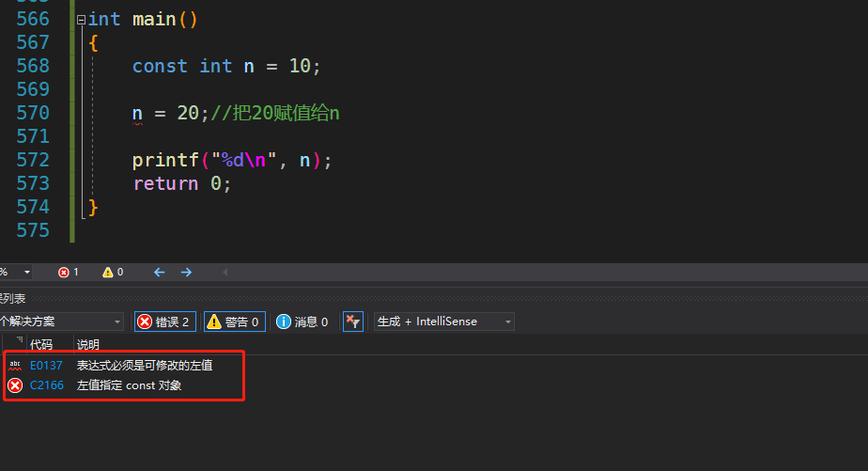The image size is (868, 471).
Task: Open the E0137 error code link
Action: [x=46, y=365]
